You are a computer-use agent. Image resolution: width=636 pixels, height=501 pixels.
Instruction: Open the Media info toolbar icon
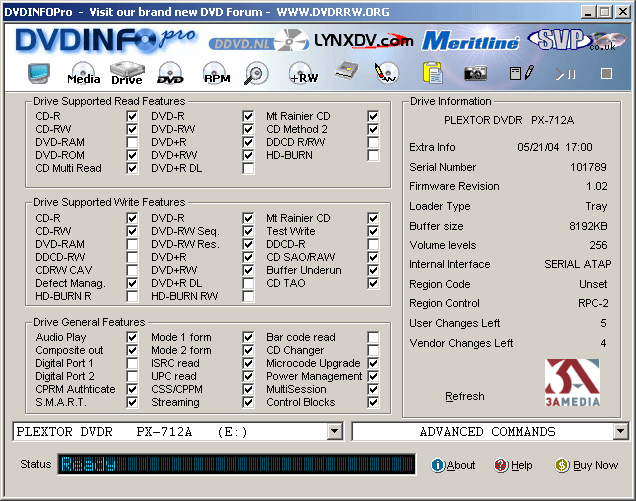point(84,73)
